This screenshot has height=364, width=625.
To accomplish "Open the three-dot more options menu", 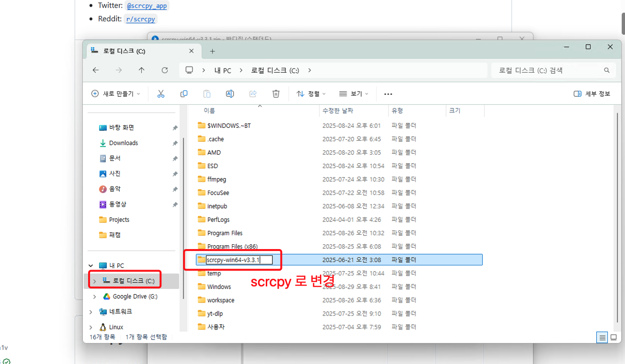I will tap(388, 94).
